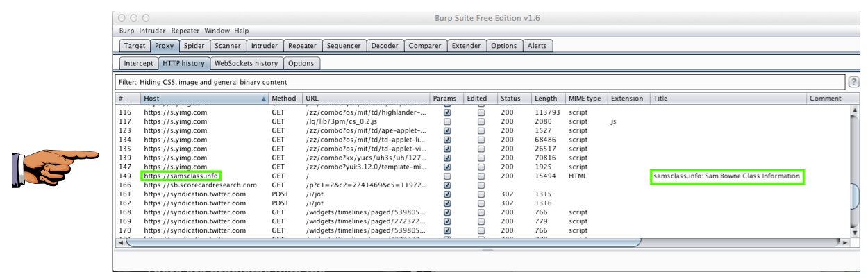Toggle Edited checkbox for request 117
The image size is (868, 279).
pyautogui.click(x=481, y=121)
